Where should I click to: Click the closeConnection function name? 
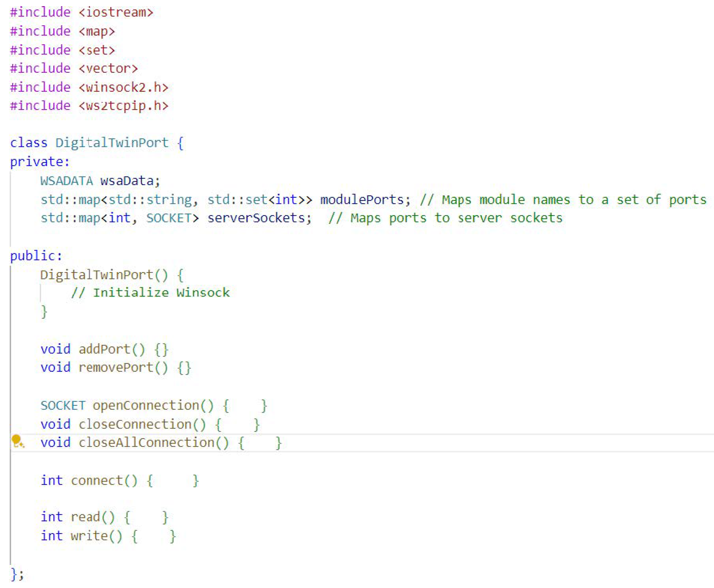135,424
